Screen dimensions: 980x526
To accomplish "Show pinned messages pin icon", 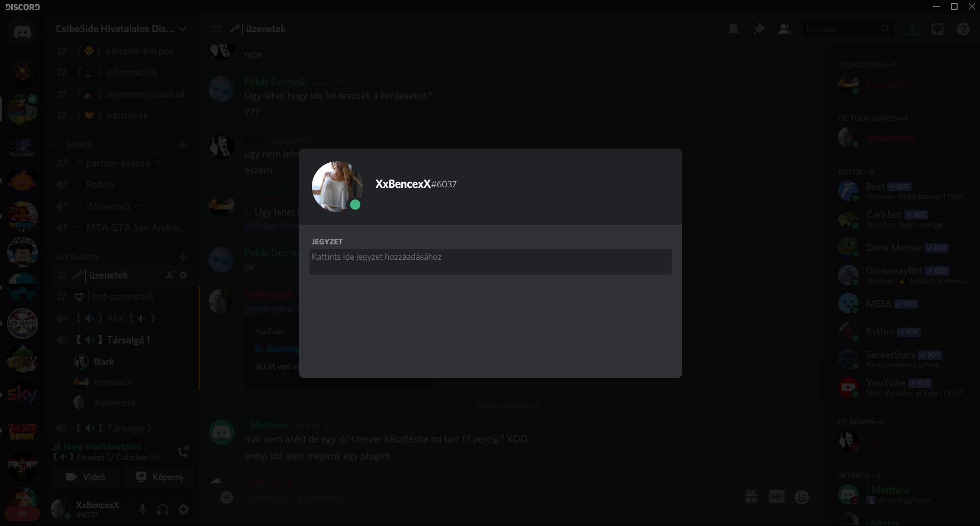I will [x=759, y=29].
